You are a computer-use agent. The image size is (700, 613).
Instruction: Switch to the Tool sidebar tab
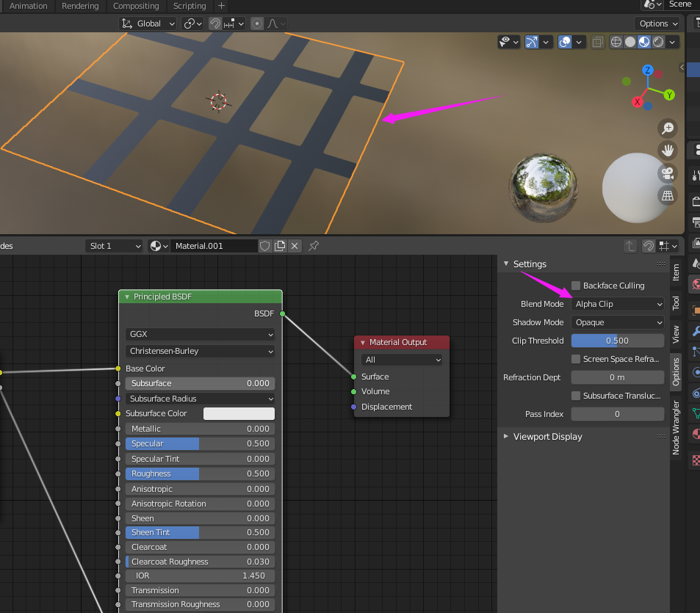(676, 303)
